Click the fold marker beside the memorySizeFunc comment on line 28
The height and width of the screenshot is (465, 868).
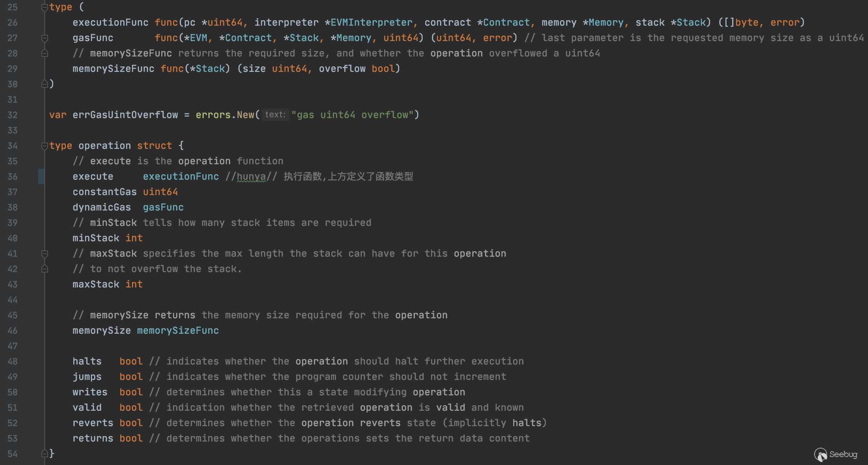pyautogui.click(x=45, y=54)
